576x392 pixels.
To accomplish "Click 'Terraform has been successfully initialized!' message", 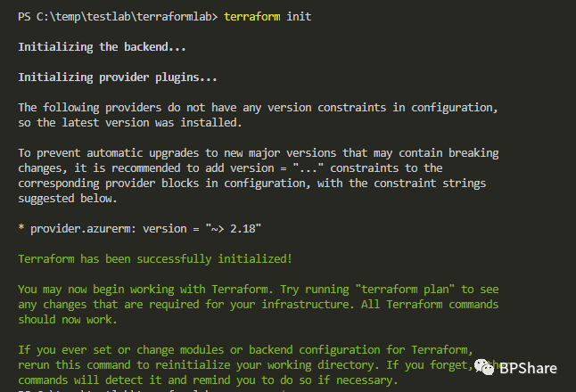I will [155, 259].
